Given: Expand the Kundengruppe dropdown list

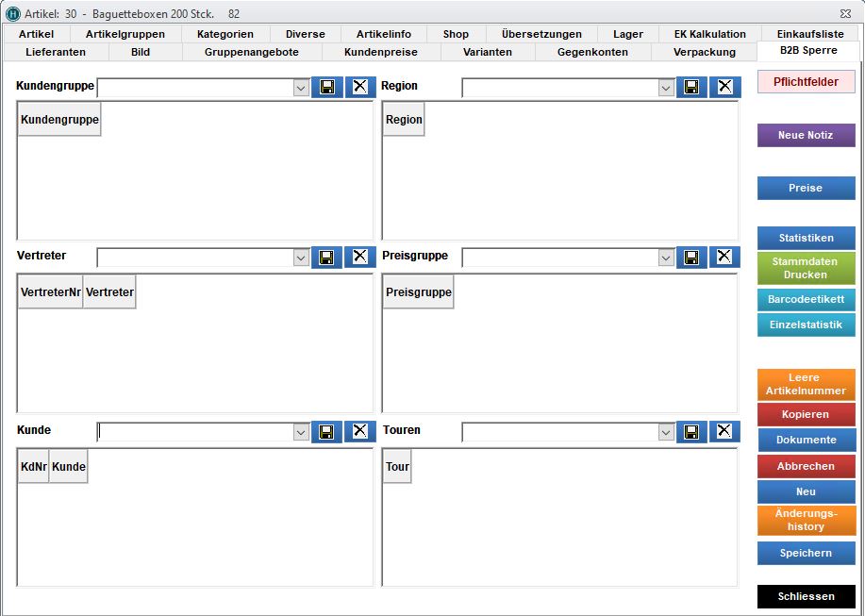Looking at the screenshot, I should coord(301,88).
